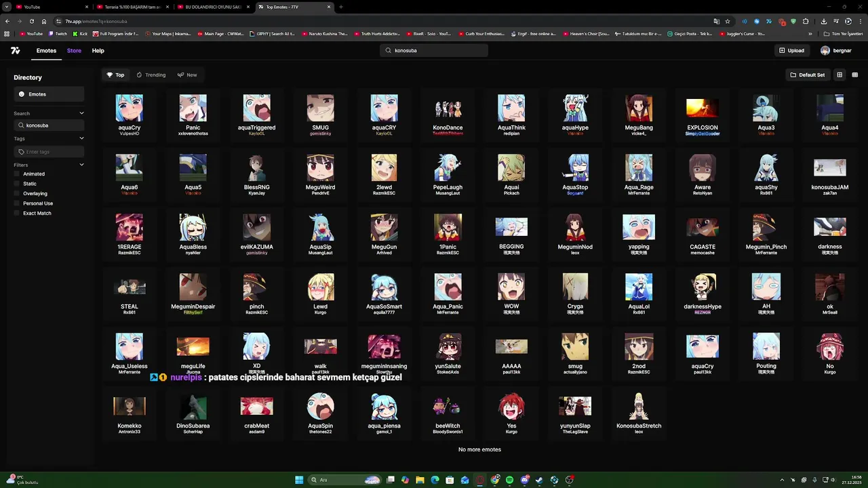
Task: Click the sidebar konosuba search field
Action: click(x=49, y=125)
